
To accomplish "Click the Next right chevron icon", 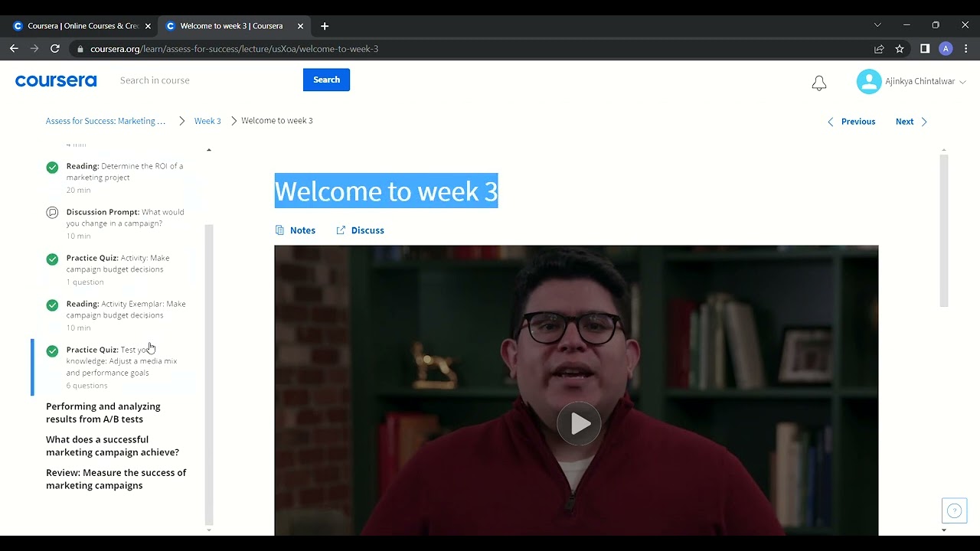I will pyautogui.click(x=924, y=122).
